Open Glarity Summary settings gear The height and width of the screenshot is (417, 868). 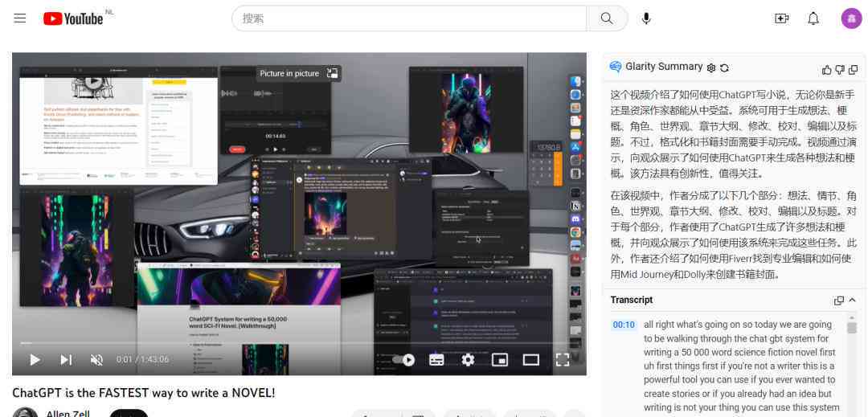tap(711, 67)
